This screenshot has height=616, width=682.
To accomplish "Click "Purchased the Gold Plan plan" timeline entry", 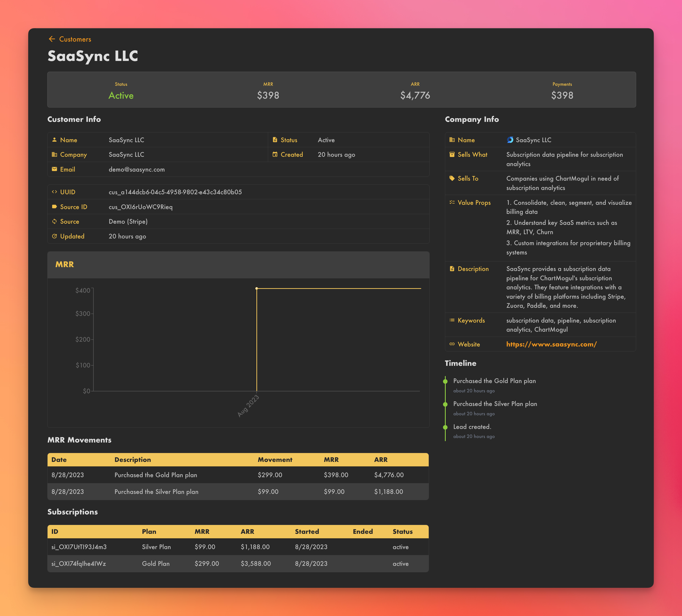I will [494, 381].
